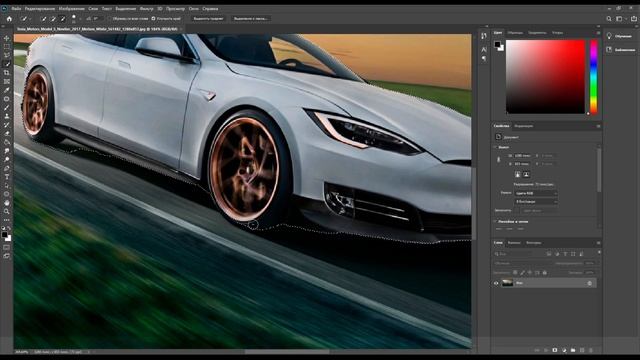This screenshot has width=640, height=360.
Task: Select the Dodge tool
Action: [7, 159]
